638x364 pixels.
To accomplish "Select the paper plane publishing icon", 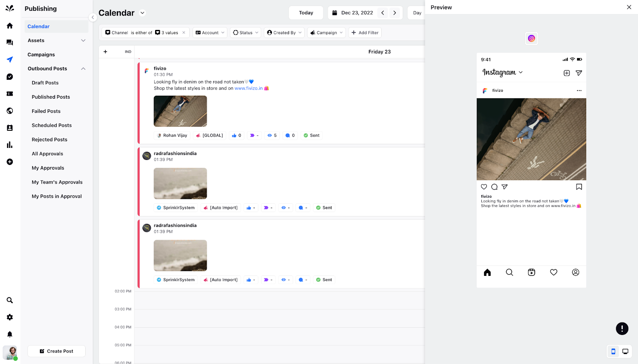I will [x=10, y=59].
